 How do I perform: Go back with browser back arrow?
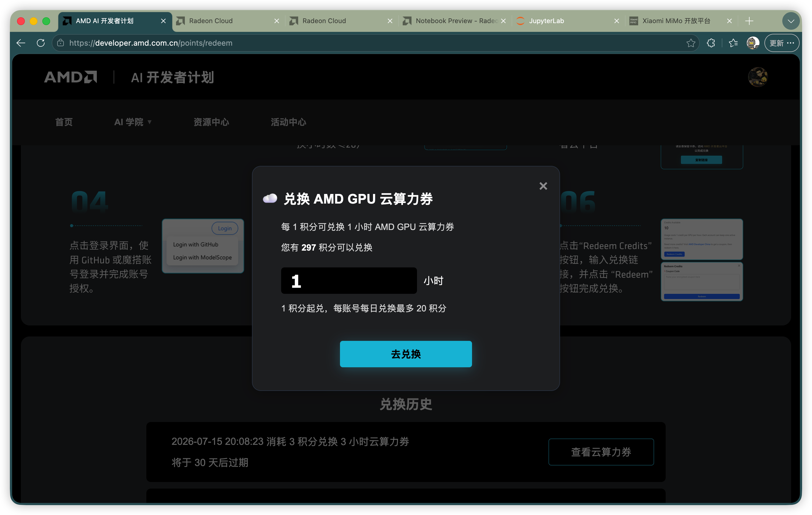click(x=21, y=43)
